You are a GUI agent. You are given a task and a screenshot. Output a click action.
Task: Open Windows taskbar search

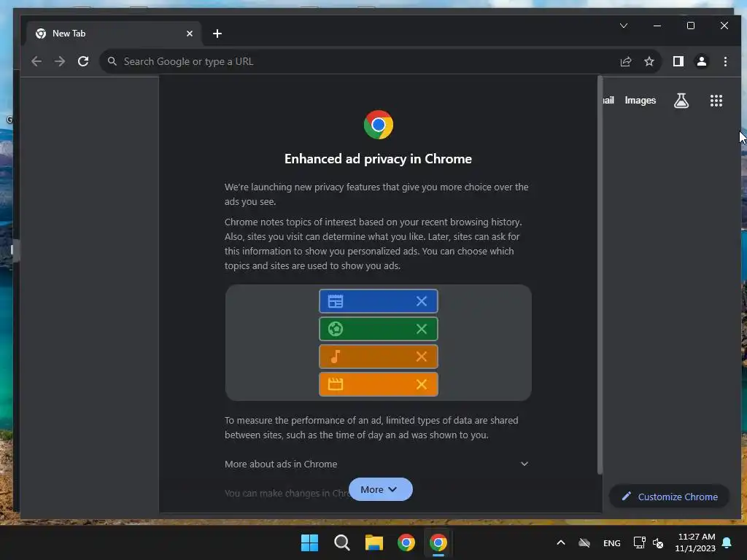tap(341, 542)
